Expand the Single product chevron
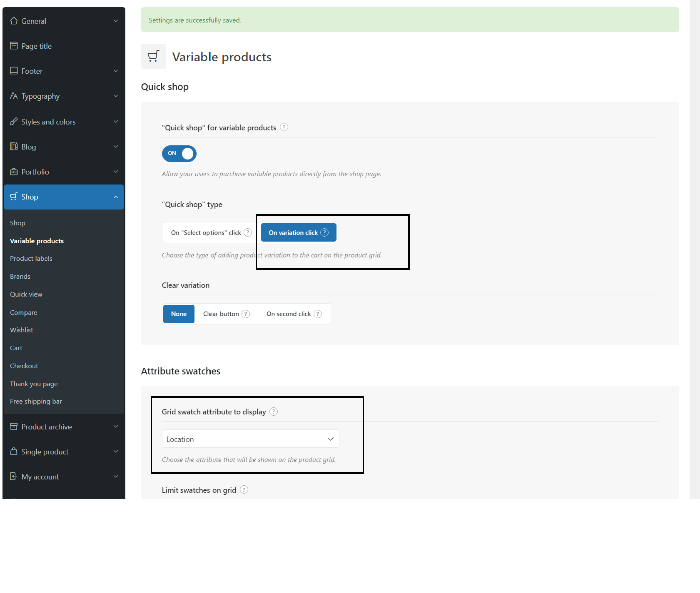This screenshot has height=593, width=700. pyautogui.click(x=116, y=451)
